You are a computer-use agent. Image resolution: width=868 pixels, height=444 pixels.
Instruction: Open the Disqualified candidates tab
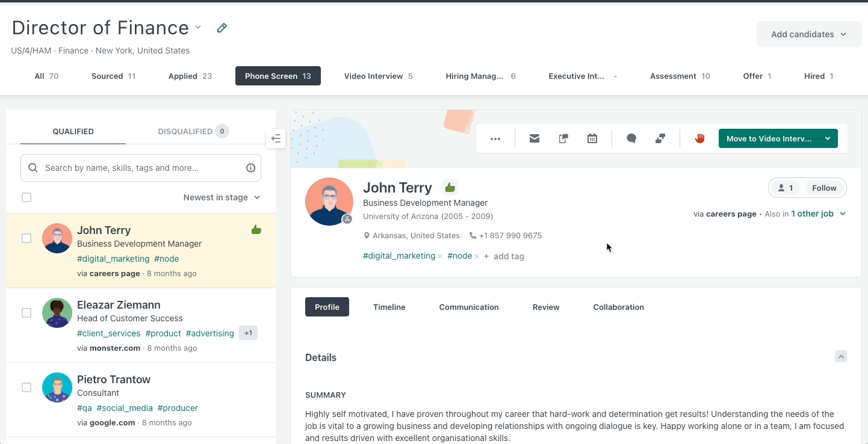187,131
